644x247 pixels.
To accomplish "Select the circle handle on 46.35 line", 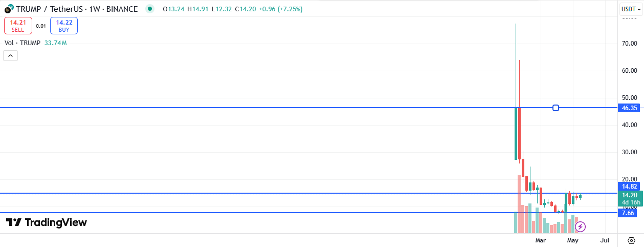I will point(556,108).
